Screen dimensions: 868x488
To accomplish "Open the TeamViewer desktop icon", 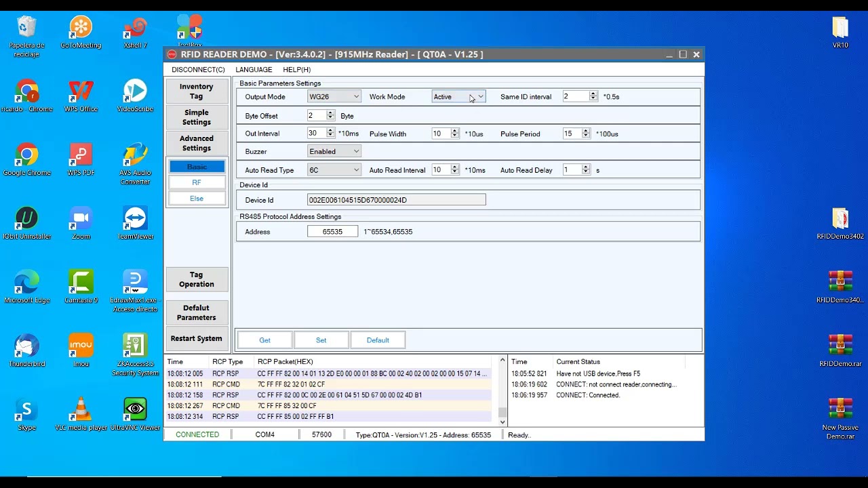I will [x=135, y=223].
